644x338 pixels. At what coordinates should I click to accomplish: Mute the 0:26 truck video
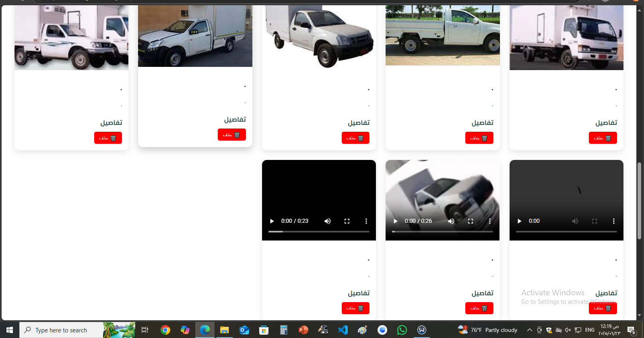451,221
